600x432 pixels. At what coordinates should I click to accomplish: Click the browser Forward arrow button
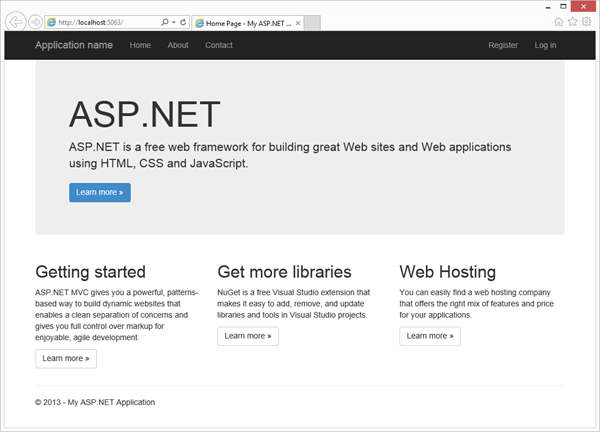click(x=35, y=21)
